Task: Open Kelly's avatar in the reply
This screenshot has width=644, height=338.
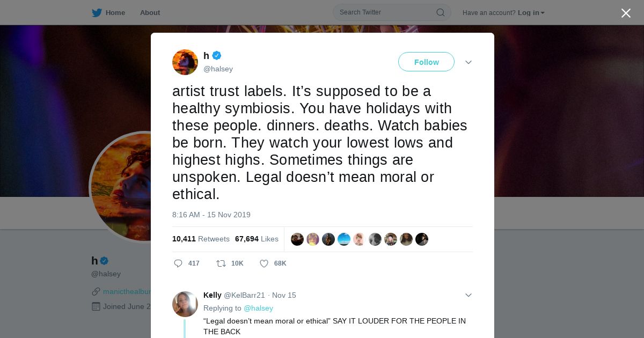Action: click(x=185, y=304)
